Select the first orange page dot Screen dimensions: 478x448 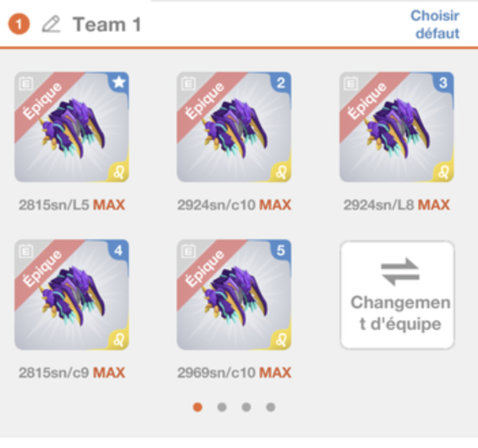pyautogui.click(x=198, y=407)
